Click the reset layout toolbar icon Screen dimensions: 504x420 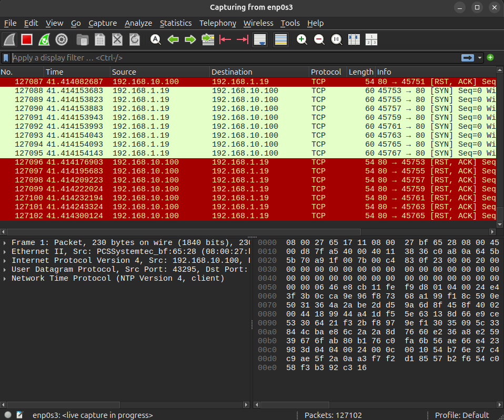tap(371, 40)
